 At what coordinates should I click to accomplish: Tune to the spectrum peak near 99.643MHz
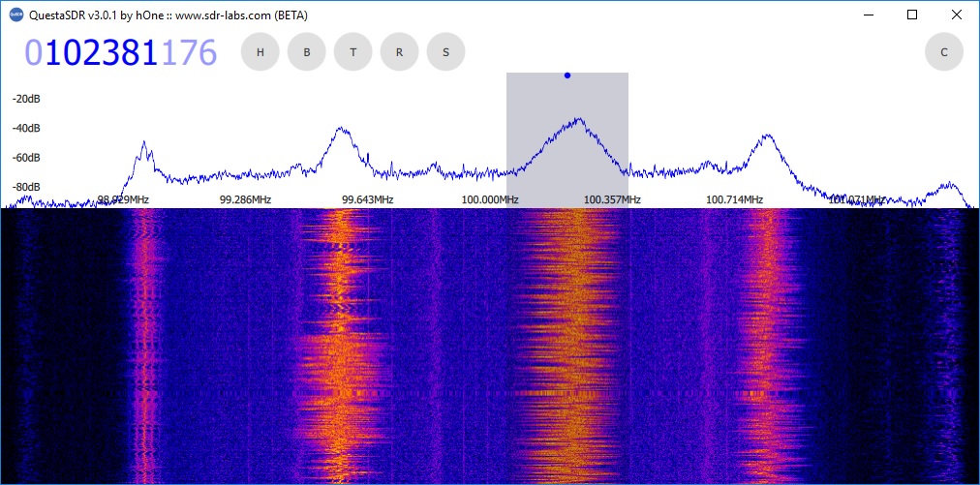[339, 129]
